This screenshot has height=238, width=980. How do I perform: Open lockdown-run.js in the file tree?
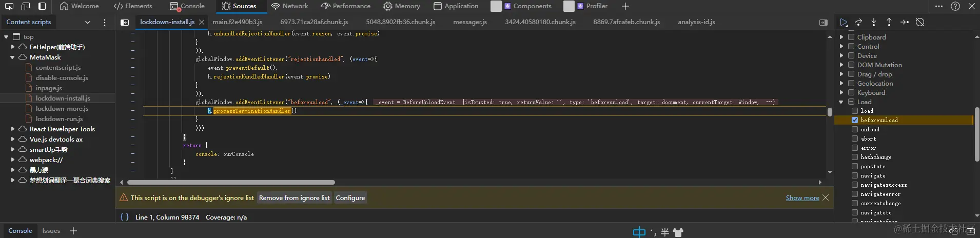click(x=59, y=118)
